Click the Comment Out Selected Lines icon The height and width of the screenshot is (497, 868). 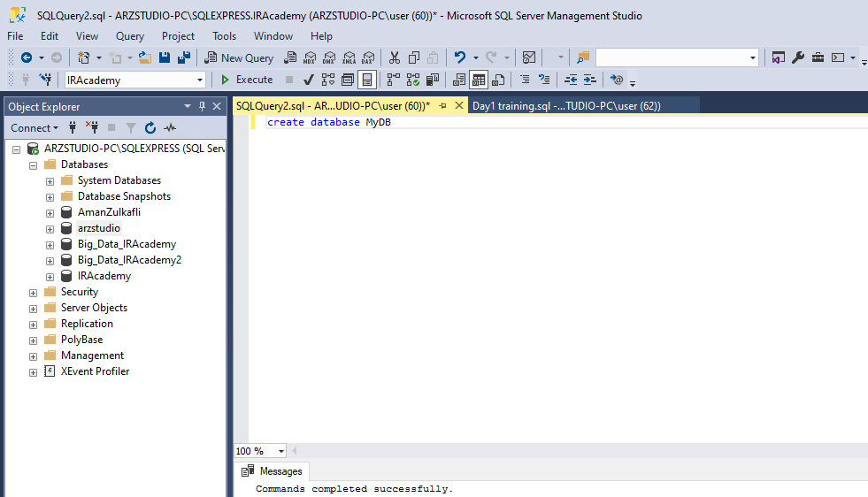(x=524, y=80)
